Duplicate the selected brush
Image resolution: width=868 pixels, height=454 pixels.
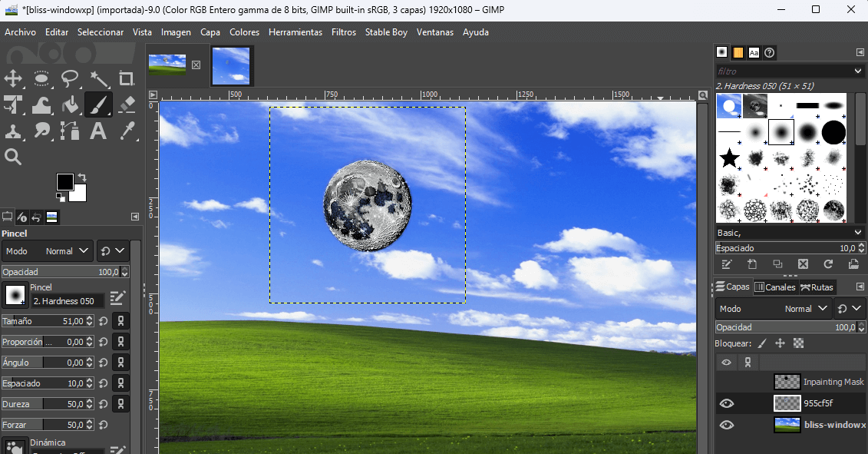pyautogui.click(x=777, y=264)
